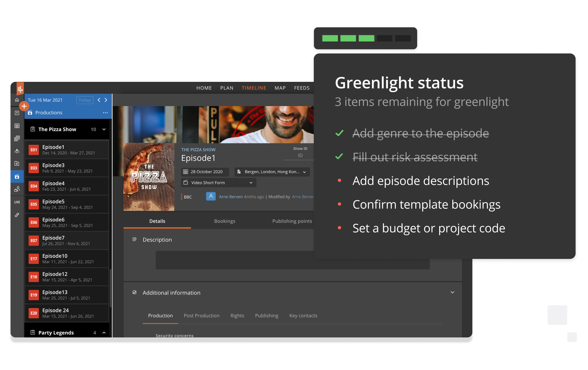Open the MAP menu
588x370 pixels.
coord(280,88)
